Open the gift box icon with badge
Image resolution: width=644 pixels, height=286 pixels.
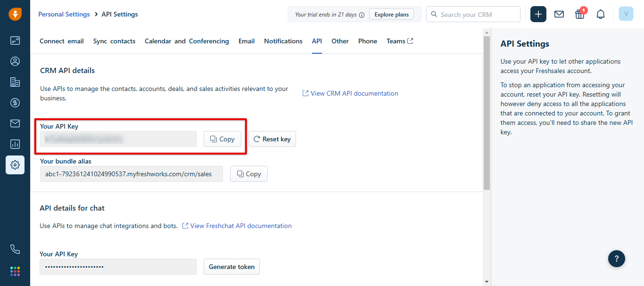(x=580, y=14)
